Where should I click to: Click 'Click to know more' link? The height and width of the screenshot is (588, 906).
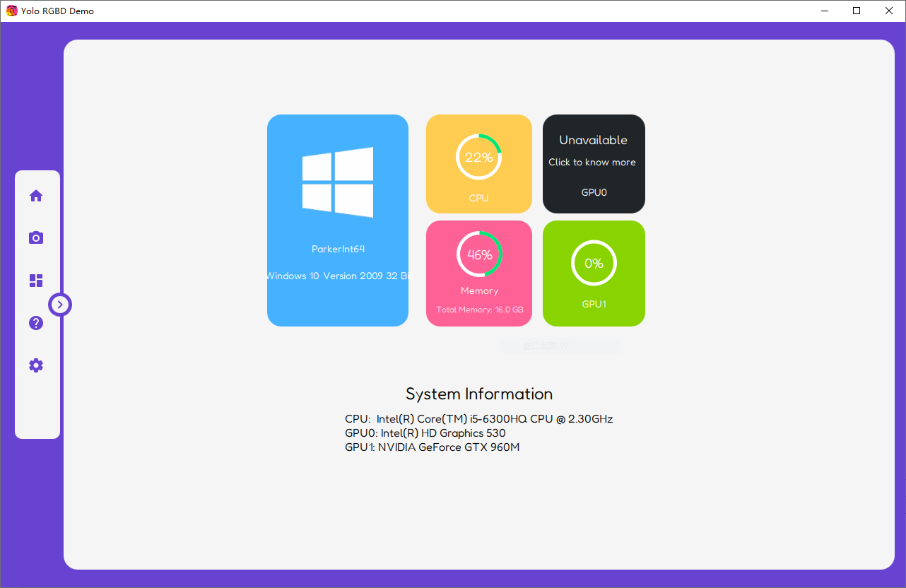coord(592,162)
